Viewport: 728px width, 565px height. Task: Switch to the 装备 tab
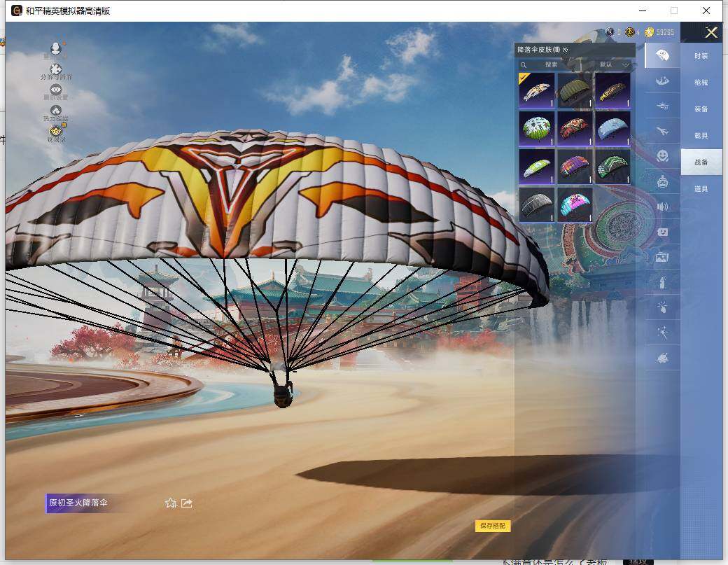pyautogui.click(x=701, y=109)
